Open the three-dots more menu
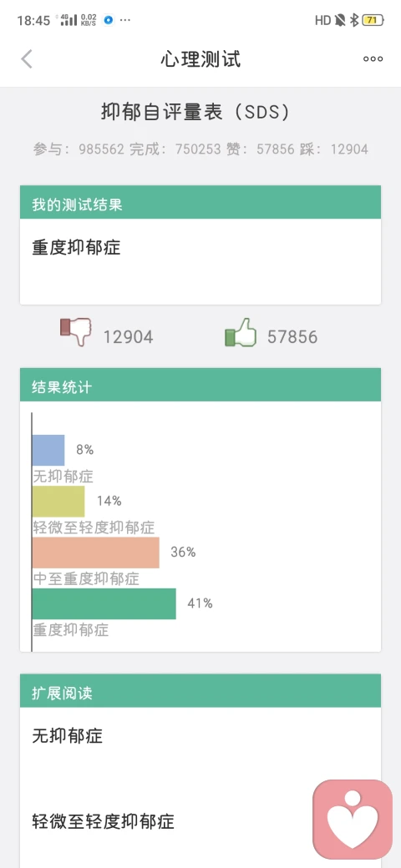The image size is (401, 868). click(373, 59)
